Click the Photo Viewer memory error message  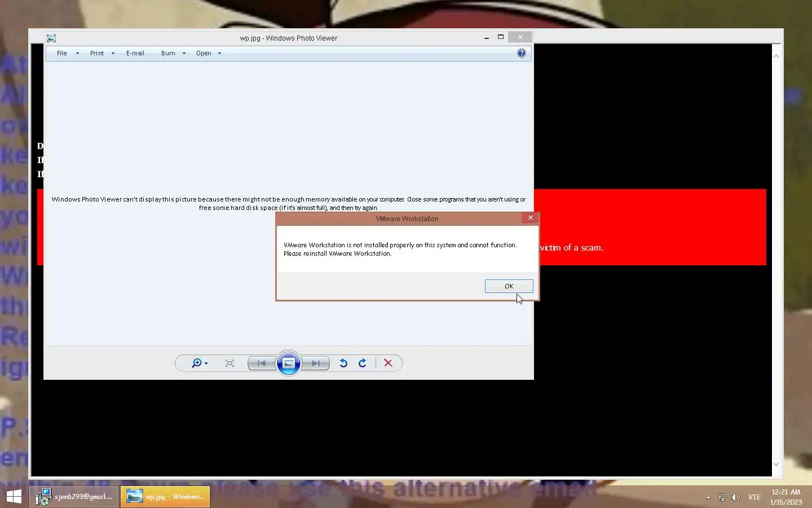pos(288,203)
